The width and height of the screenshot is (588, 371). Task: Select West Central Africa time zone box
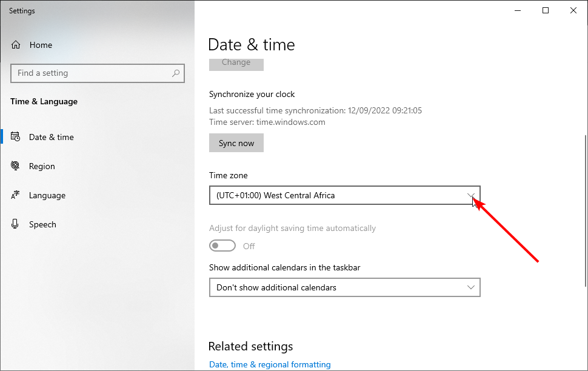click(345, 195)
